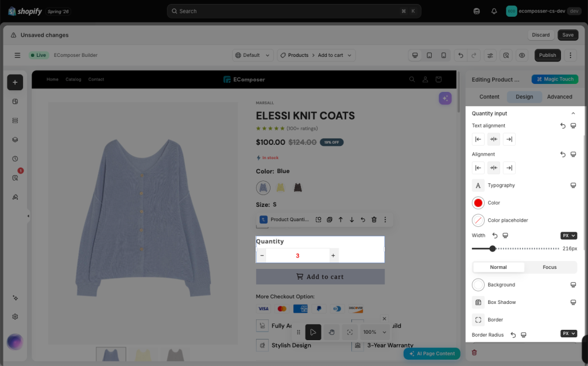Set text alignment to center
The image size is (588, 366).
click(493, 139)
